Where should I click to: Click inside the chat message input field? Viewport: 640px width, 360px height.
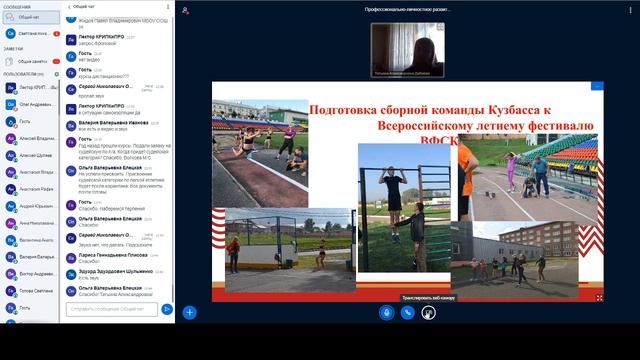coord(112,309)
